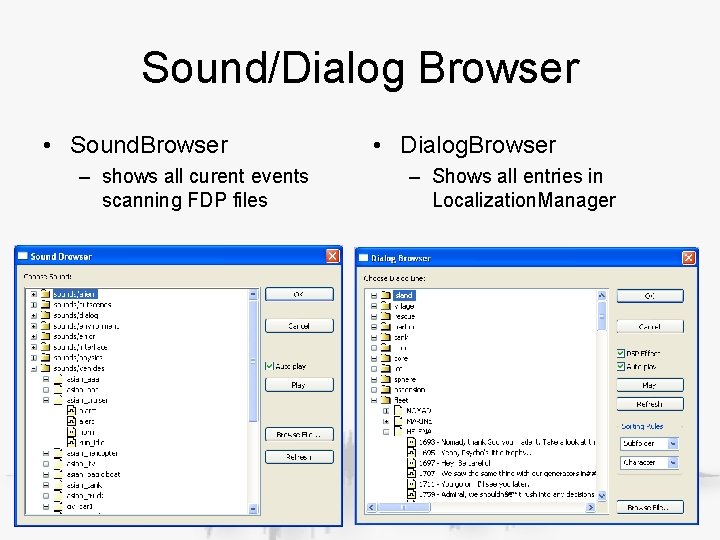Select line 1697 - Hey! Be careful!
This screenshot has height=540, width=720.
tap(455, 463)
